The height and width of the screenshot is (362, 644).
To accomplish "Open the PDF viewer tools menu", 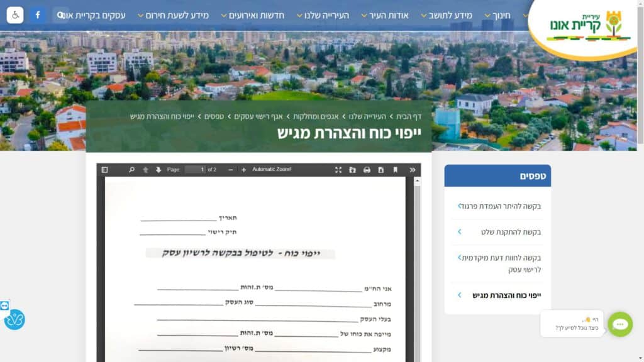I will [413, 170].
